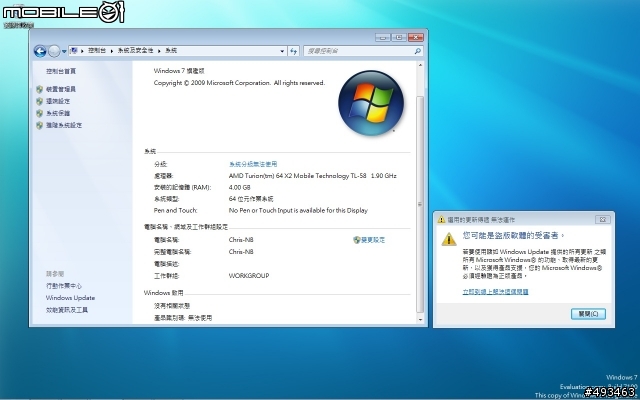Select the 4.00 GB installed memory value
The image size is (640, 400).
pyautogui.click(x=240, y=187)
